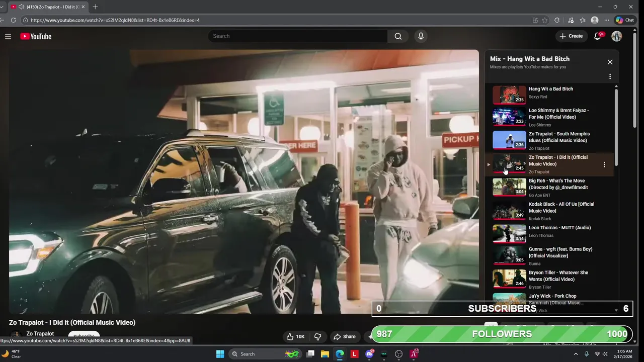The width and height of the screenshot is (644, 362).
Task: Click the magnifier search button
Action: (398, 36)
